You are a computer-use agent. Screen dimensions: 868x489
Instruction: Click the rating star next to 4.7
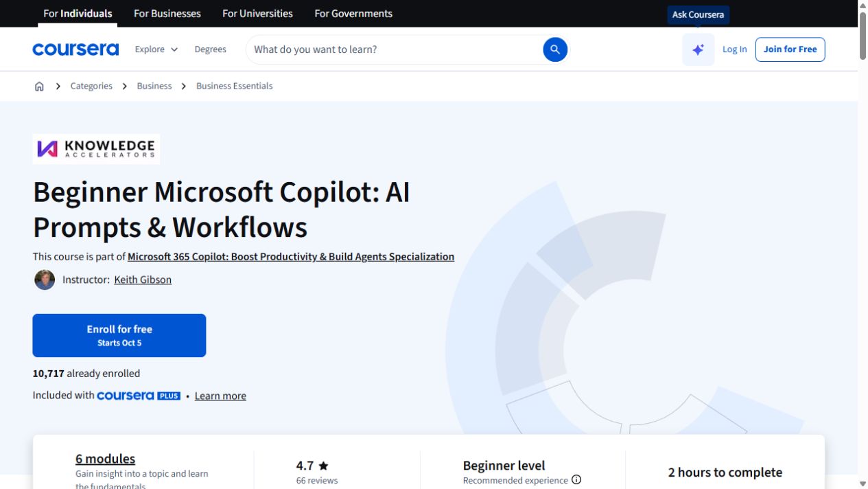[x=323, y=466]
